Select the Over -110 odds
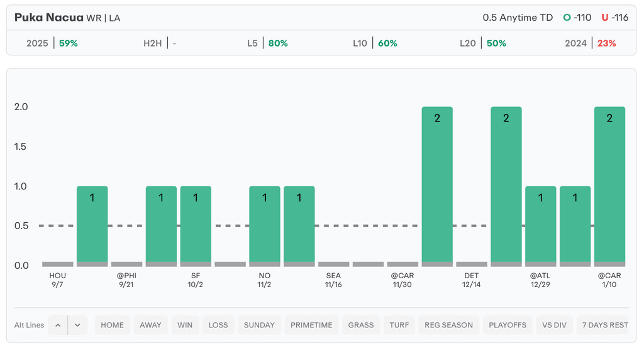Image resolution: width=644 pixels, height=350 pixels. [x=577, y=18]
